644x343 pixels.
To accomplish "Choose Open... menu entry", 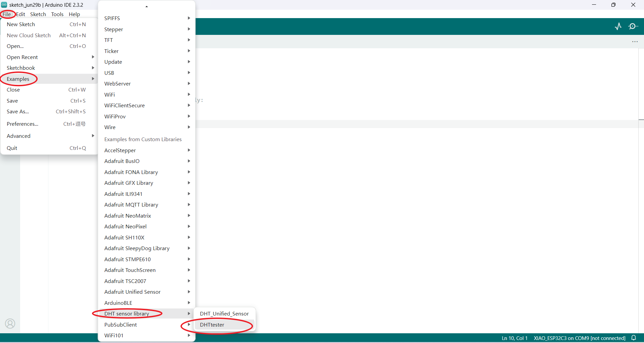I will tap(49, 46).
